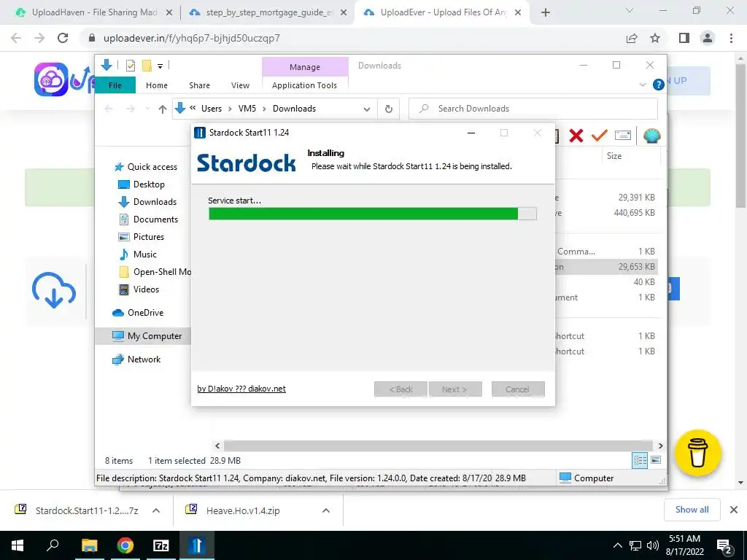Click Show all downloads in Chrome
747x560 pixels.
coord(692,510)
